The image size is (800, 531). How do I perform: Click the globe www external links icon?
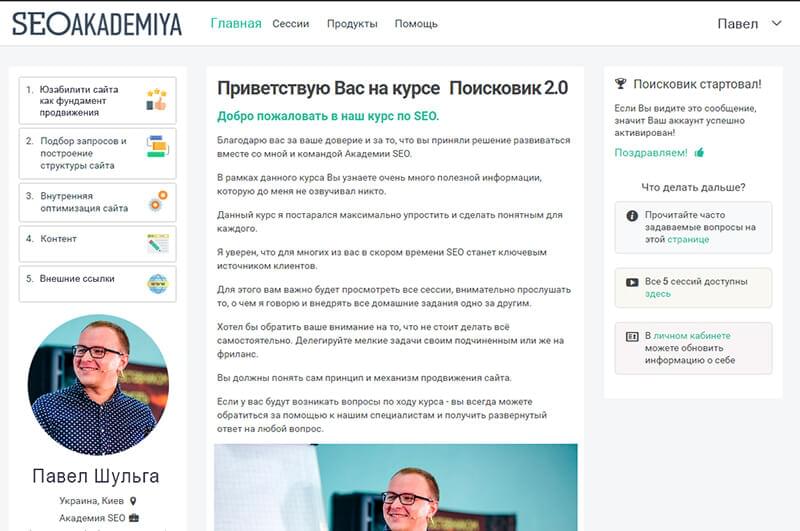pyautogui.click(x=158, y=284)
